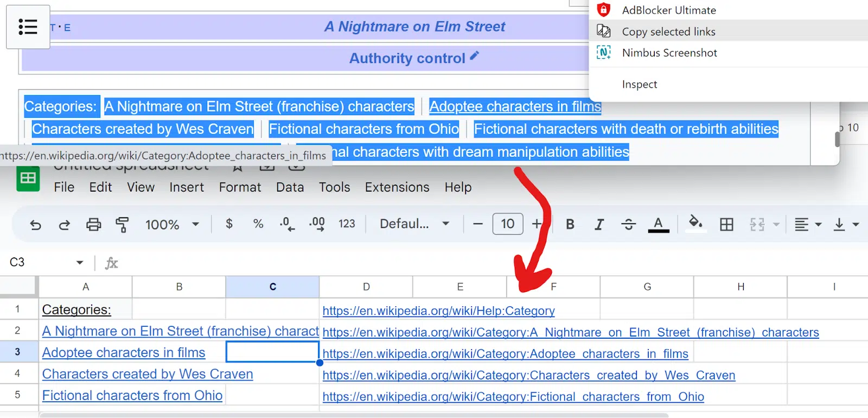
Task: Follow the Help:Category URL in D1
Action: pos(438,311)
